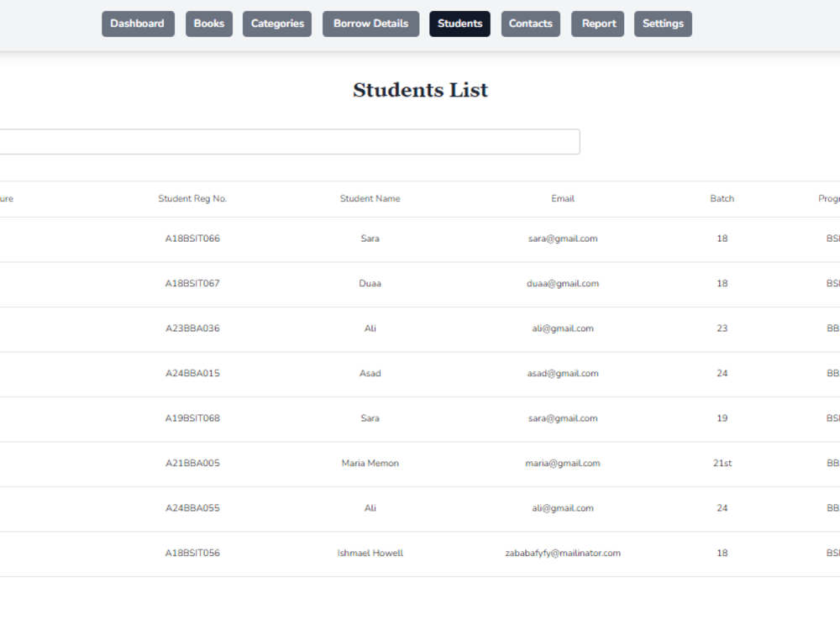The height and width of the screenshot is (630, 840).
Task: Select the row for Ishmael Howell
Action: pyautogui.click(x=370, y=553)
